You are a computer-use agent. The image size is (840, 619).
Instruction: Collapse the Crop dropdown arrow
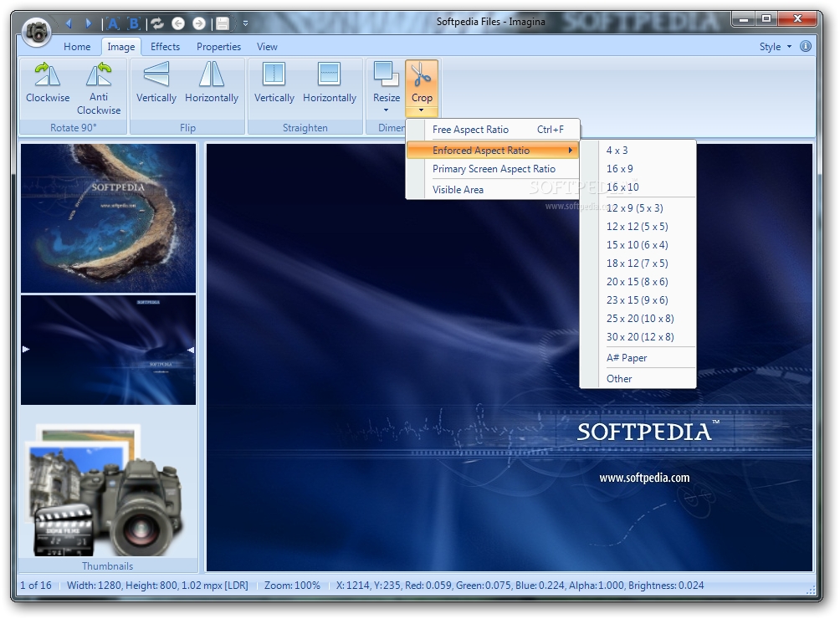(422, 111)
